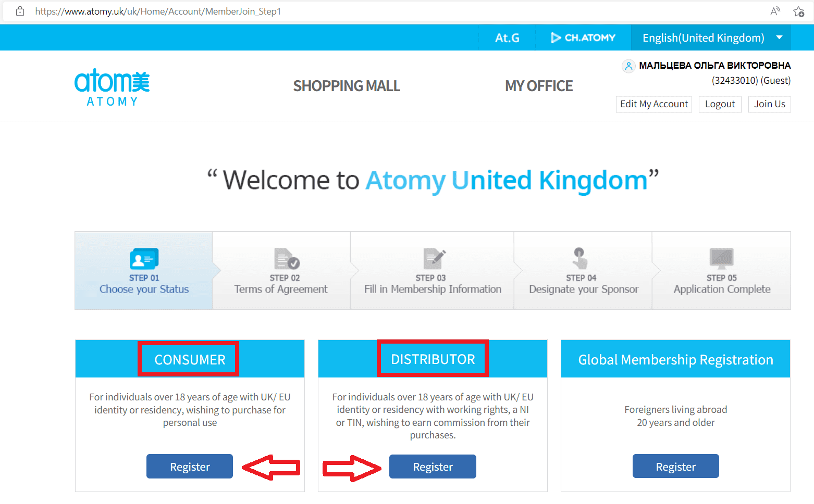The height and width of the screenshot is (504, 814).
Task: Click the CH.ATOMY play icon
Action: click(x=556, y=37)
